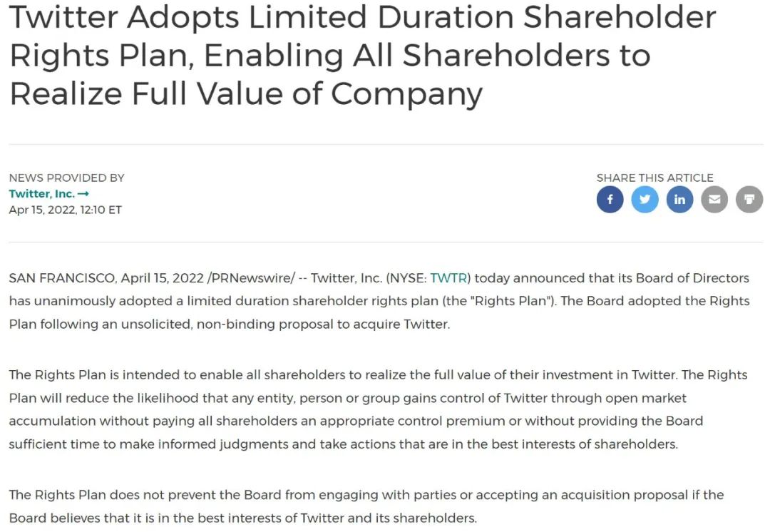Viewport: 770px width, 532px height.
Task: Open the Twitter, Inc. source link
Action: (42, 194)
